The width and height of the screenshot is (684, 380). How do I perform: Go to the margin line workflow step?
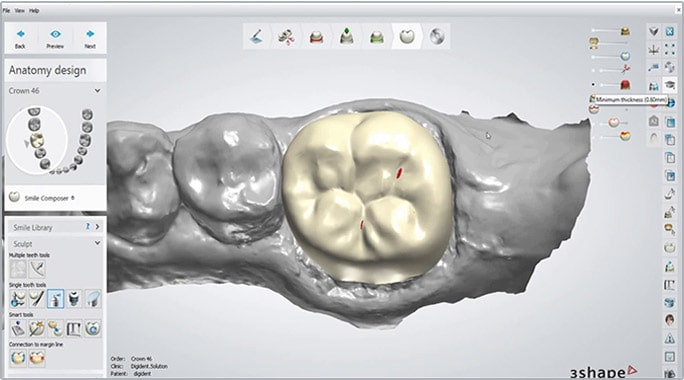(317, 37)
